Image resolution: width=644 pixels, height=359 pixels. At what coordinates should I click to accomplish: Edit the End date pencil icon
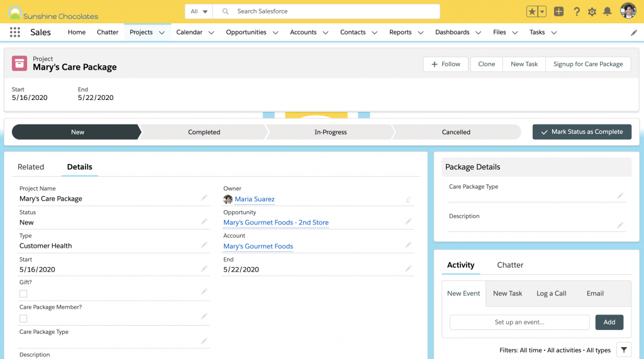408,268
